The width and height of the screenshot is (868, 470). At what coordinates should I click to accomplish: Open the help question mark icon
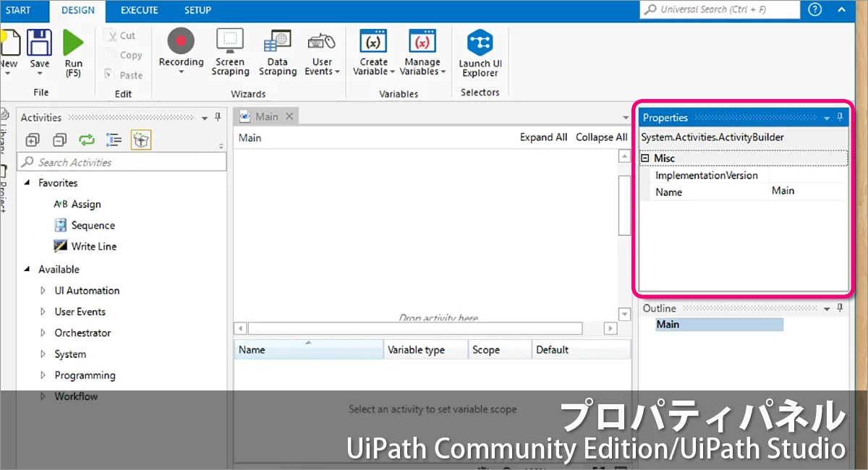815,9
